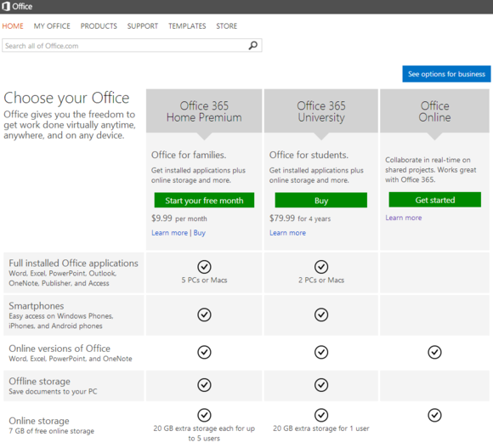Click 'Online versions of Office' row label
493x448 pixels.
click(59, 349)
